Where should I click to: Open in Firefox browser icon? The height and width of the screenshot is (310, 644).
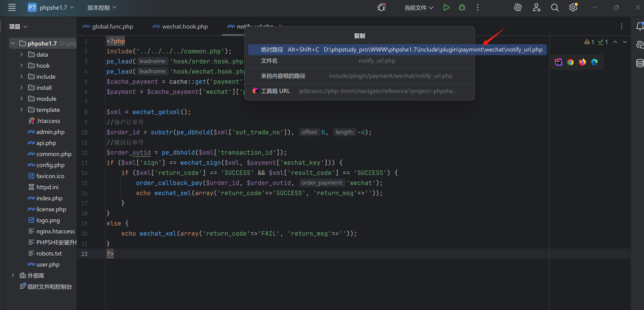click(x=582, y=62)
